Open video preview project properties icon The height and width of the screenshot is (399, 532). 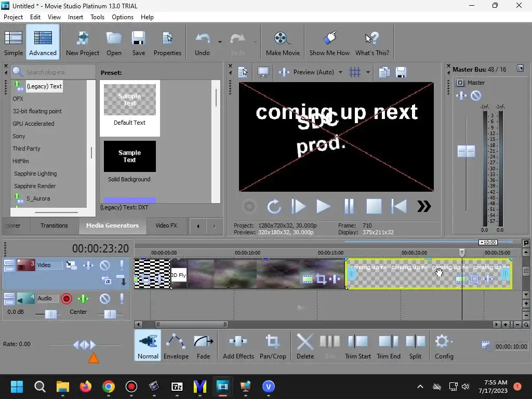[x=243, y=72]
